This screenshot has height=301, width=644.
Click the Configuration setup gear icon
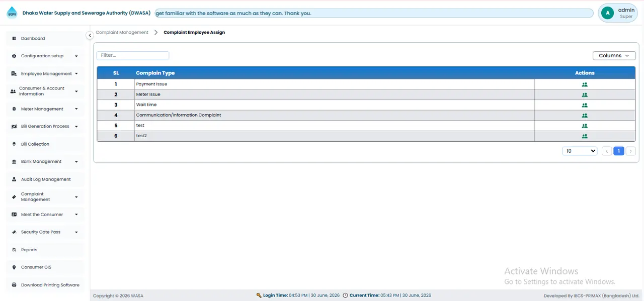[x=14, y=56]
